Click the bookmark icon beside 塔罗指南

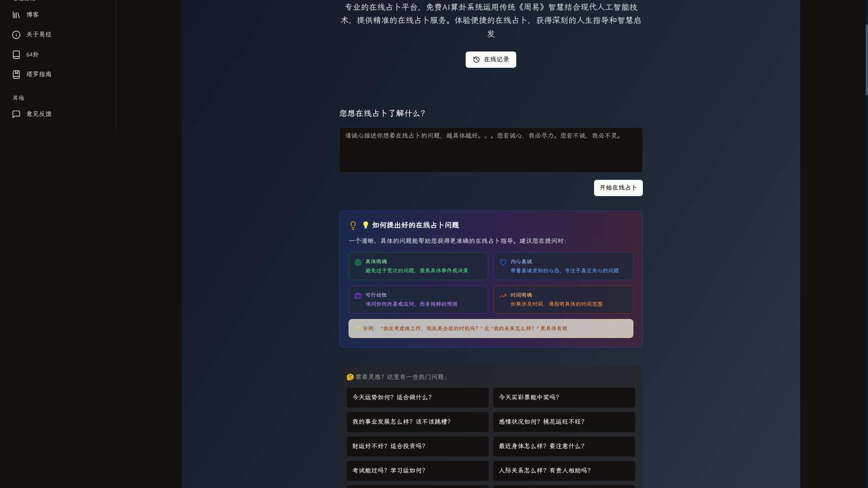16,75
